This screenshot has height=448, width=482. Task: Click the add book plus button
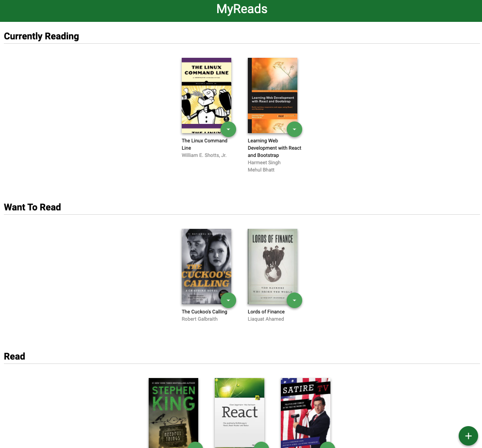[x=468, y=436]
